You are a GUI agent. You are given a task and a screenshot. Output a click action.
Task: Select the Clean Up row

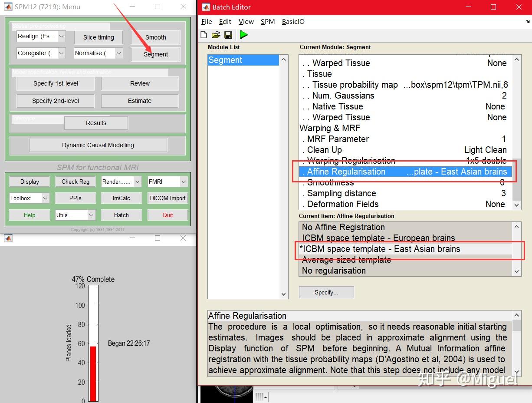pos(405,150)
